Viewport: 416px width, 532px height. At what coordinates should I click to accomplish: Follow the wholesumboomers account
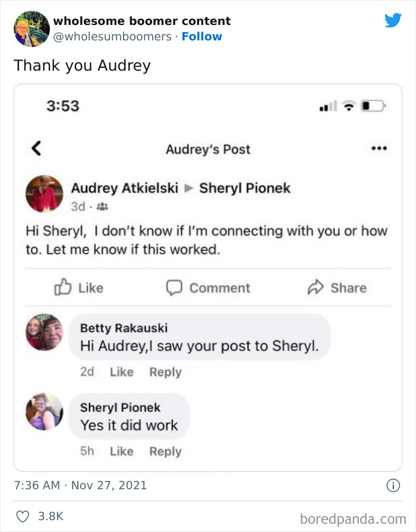[x=201, y=36]
